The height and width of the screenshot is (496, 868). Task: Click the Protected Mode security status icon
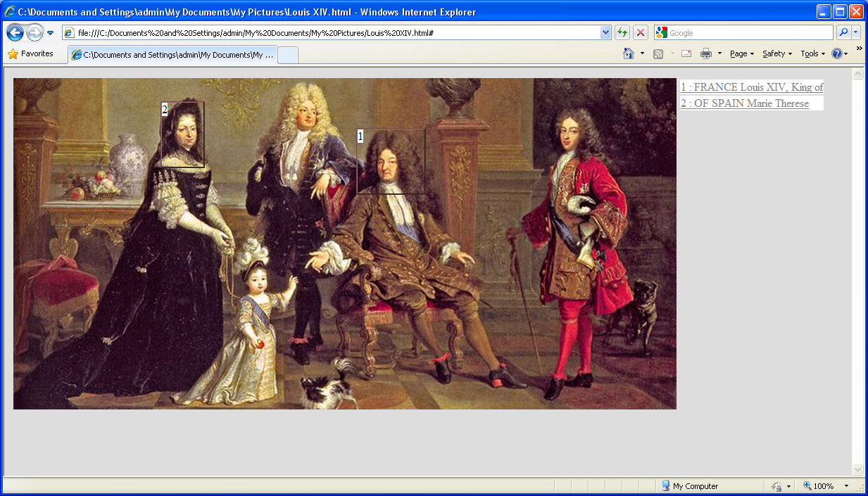coord(776,486)
